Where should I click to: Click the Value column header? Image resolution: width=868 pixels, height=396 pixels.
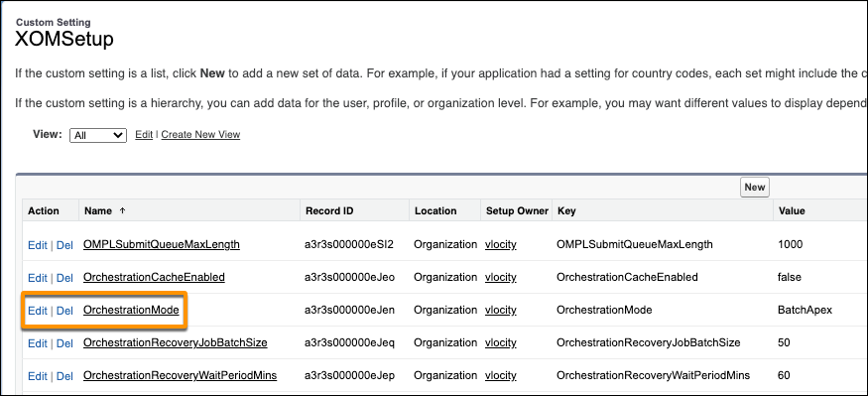(x=792, y=211)
